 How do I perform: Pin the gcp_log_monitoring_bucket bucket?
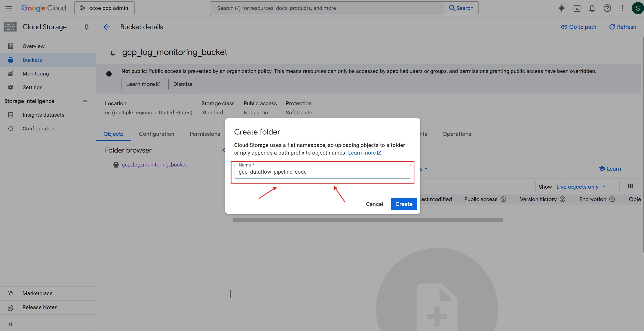coord(113,53)
